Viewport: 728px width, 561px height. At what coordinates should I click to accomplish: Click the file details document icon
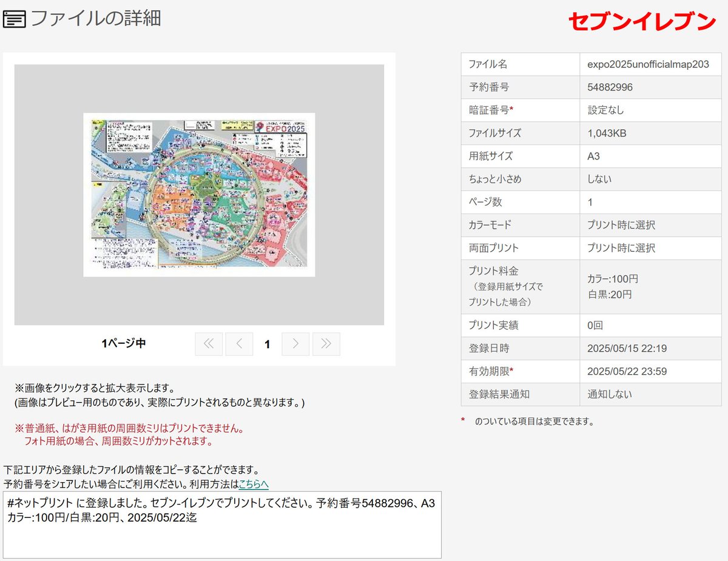15,19
